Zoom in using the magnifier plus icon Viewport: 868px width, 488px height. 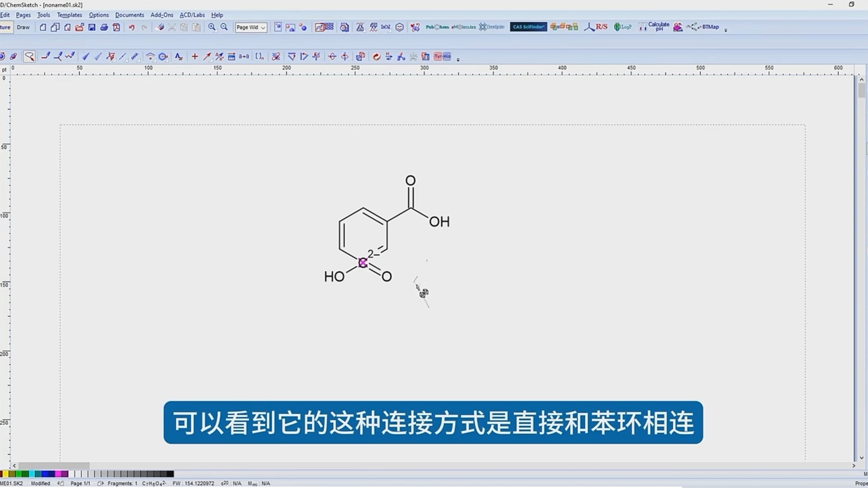212,27
